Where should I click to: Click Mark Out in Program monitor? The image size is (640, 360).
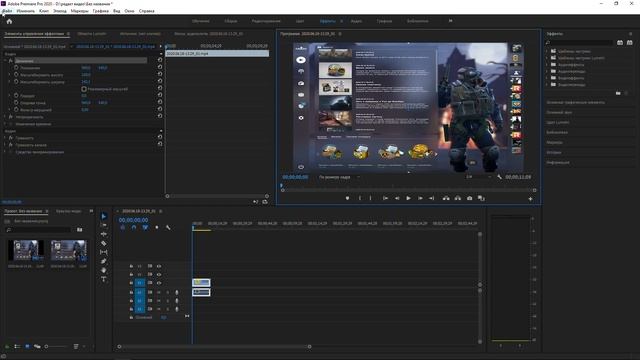(x=371, y=198)
